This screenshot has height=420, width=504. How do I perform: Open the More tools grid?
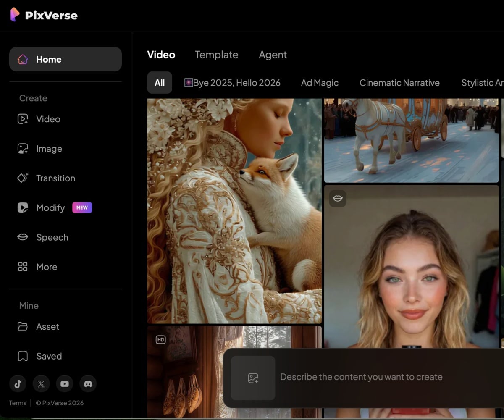[x=37, y=267]
